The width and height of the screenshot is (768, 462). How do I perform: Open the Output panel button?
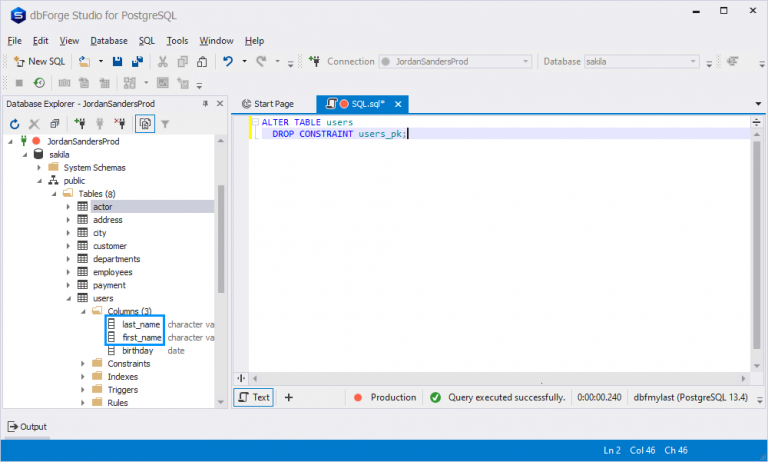pyautogui.click(x=27, y=427)
